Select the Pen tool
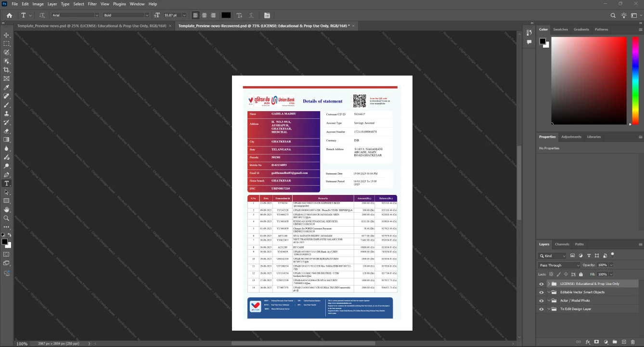The height and width of the screenshot is (347, 644). [x=7, y=175]
